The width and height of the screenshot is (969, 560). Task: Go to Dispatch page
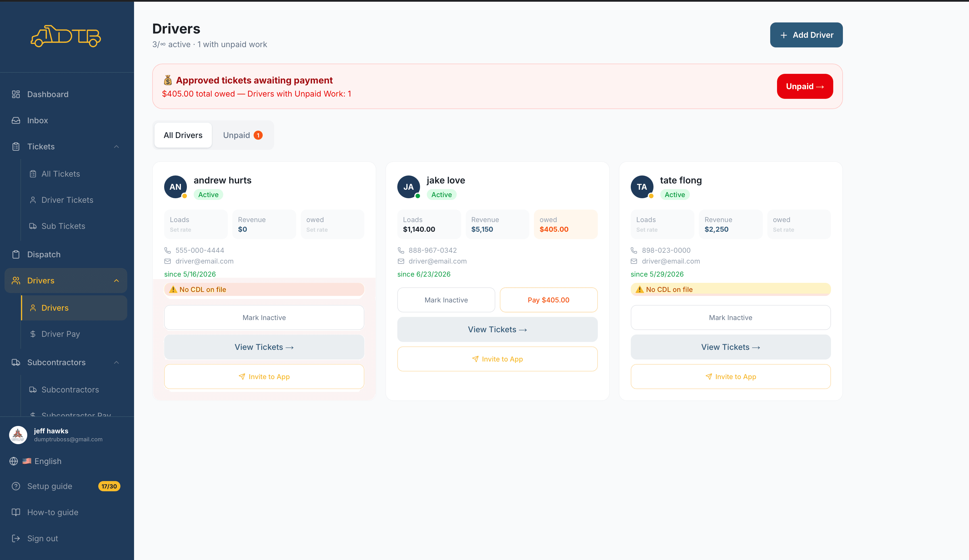(x=66, y=255)
